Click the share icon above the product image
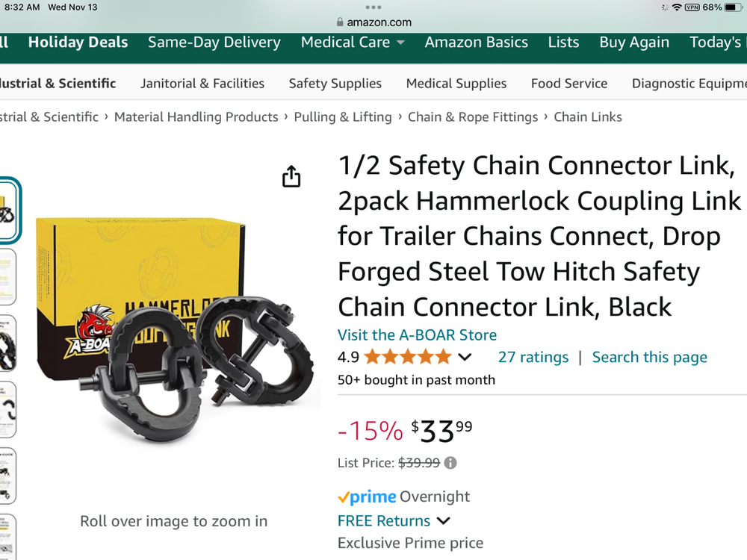 [291, 176]
